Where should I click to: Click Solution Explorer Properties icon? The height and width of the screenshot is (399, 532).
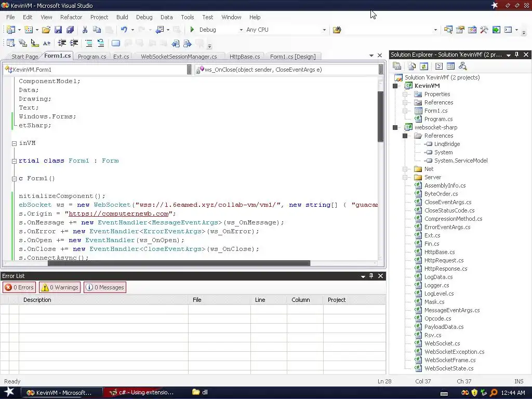(x=396, y=66)
